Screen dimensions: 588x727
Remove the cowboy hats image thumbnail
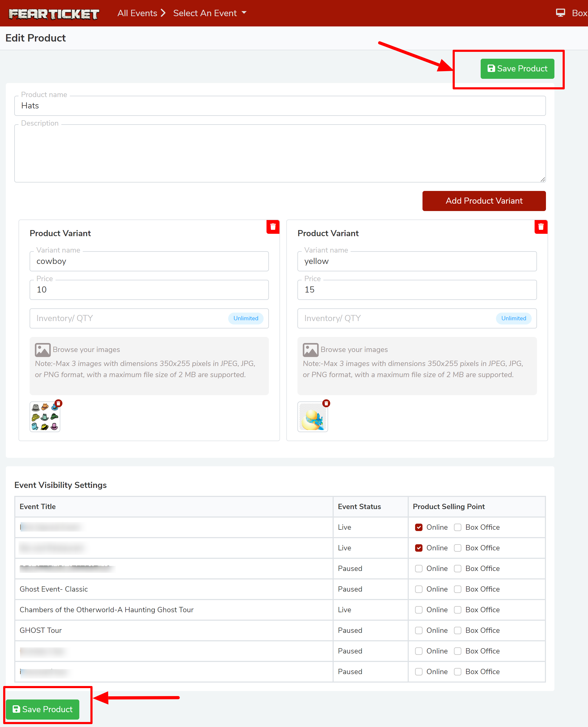tap(59, 403)
